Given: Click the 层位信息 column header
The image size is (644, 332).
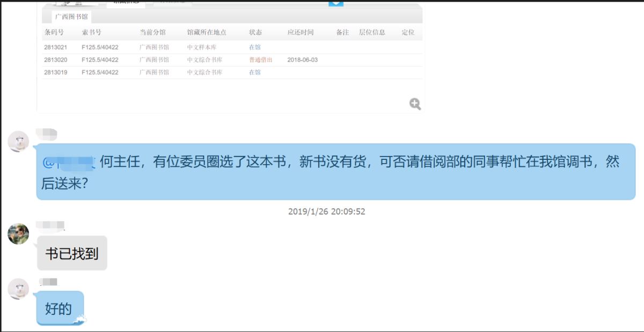Looking at the screenshot, I should [372, 32].
